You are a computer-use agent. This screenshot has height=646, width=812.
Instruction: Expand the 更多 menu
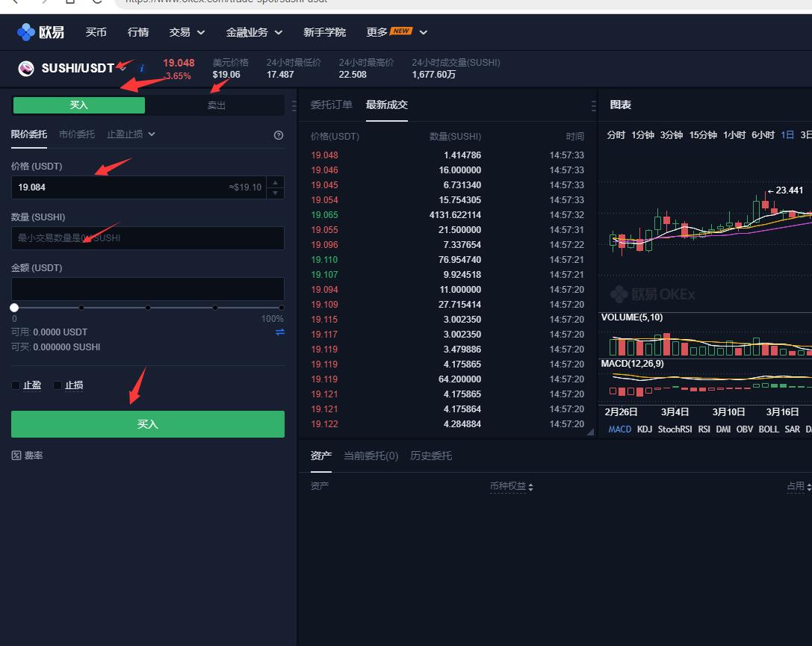click(x=397, y=32)
